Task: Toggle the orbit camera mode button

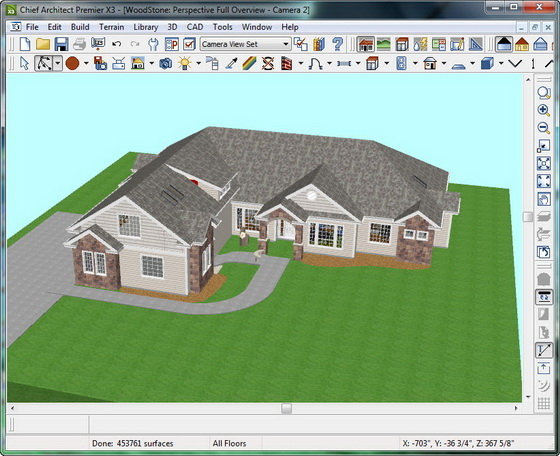Action: tap(544, 297)
